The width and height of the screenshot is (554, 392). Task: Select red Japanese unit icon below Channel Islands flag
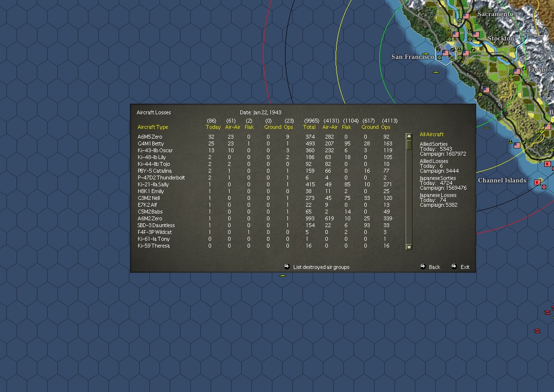coord(544,187)
